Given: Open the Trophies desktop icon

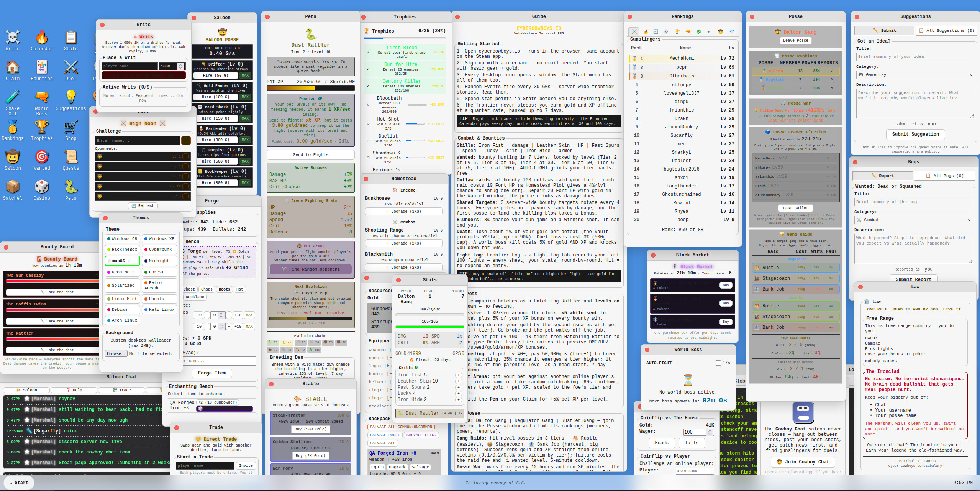Looking at the screenshot, I should (x=42, y=130).
